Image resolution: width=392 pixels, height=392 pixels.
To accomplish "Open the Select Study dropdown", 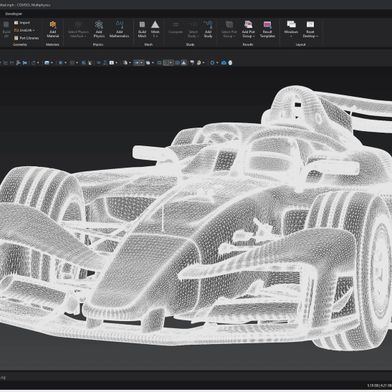I will coord(193,29).
